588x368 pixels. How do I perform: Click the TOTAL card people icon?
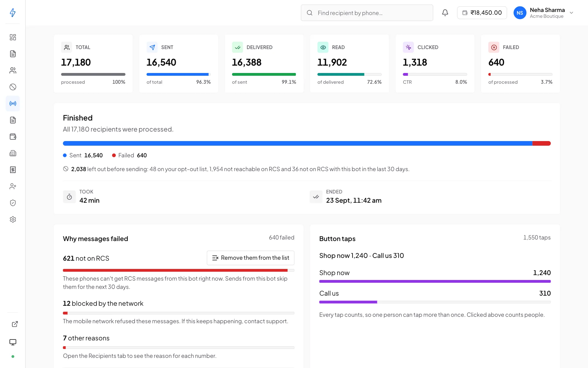[x=66, y=47]
